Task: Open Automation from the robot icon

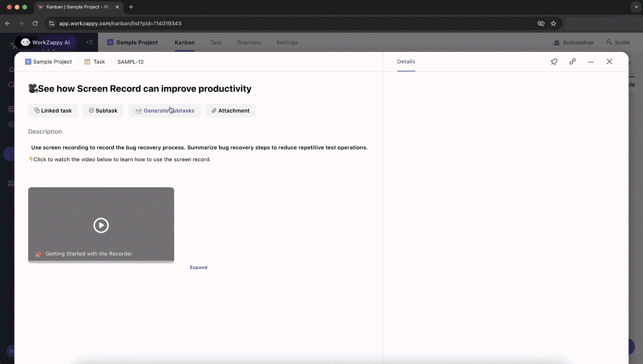Action: click(x=557, y=43)
